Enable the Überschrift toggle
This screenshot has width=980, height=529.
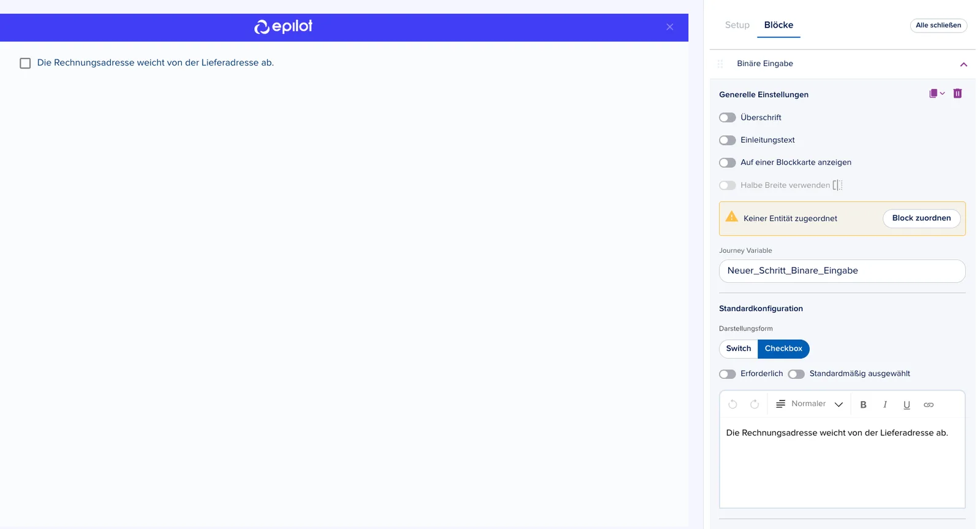728,118
